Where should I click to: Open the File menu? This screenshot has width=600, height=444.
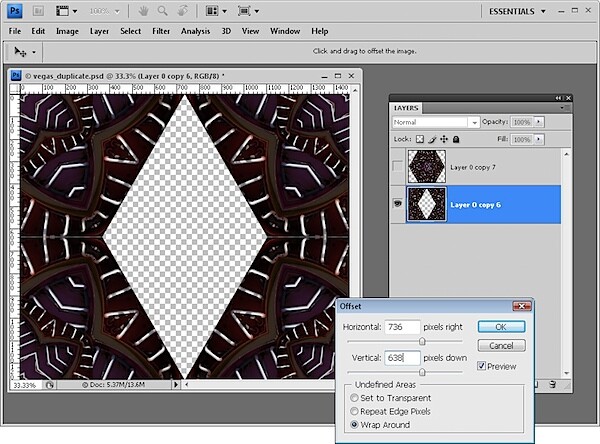point(15,31)
